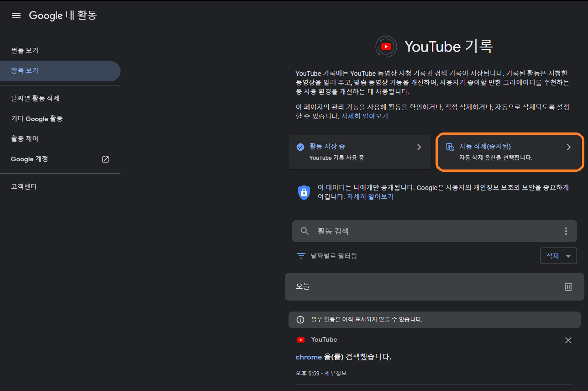
Task: Click magnifier icon in search bar
Action: 305,231
